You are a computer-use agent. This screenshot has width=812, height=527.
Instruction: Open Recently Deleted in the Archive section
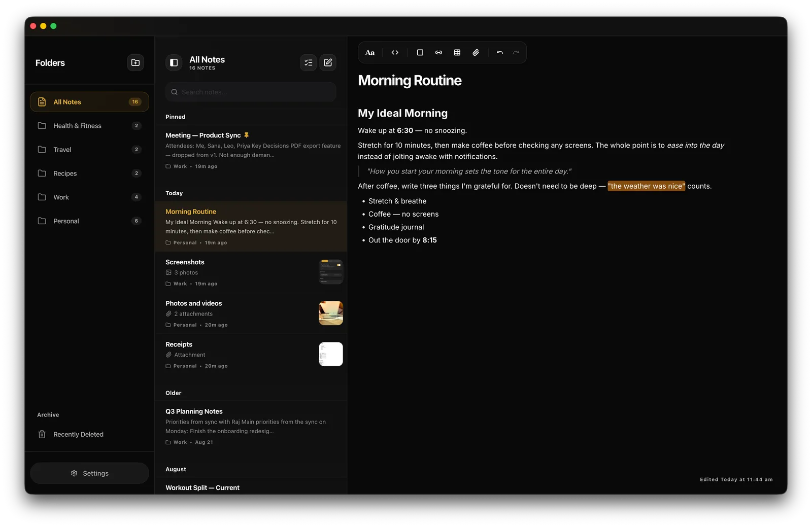click(x=89, y=434)
